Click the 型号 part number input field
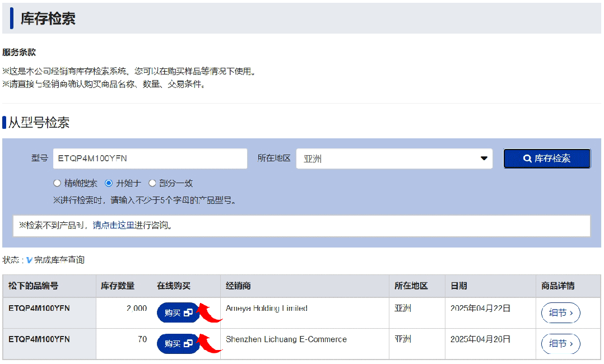604x364 pixels. 150,158
